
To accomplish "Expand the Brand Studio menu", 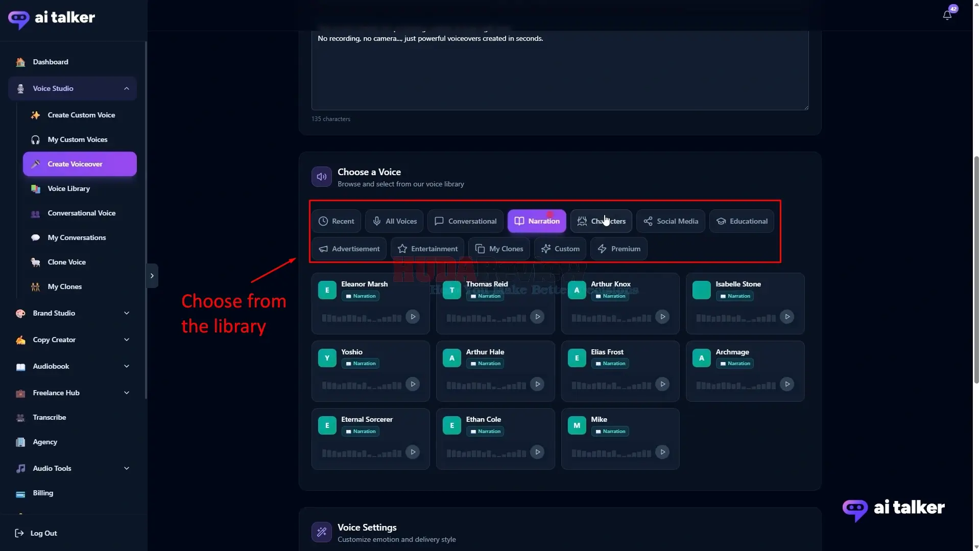I will pos(73,313).
